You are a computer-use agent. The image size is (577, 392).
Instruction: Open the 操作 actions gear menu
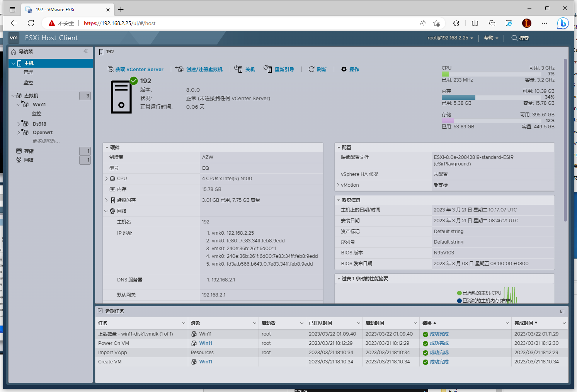[x=350, y=70]
